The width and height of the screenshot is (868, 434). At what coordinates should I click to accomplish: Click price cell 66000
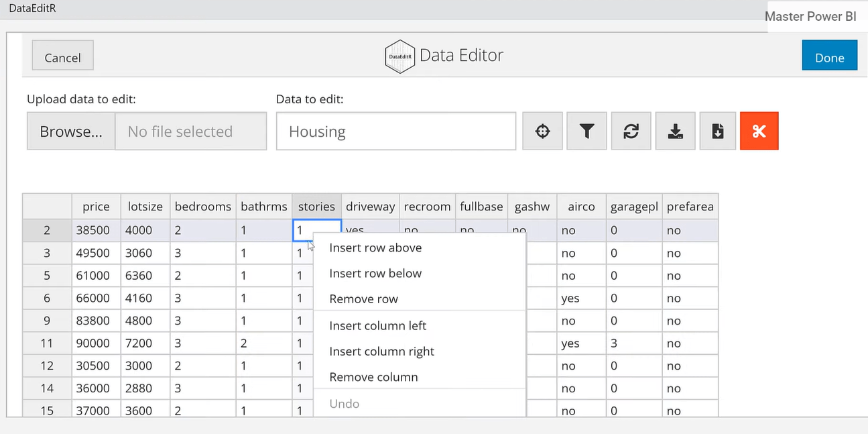tap(96, 298)
